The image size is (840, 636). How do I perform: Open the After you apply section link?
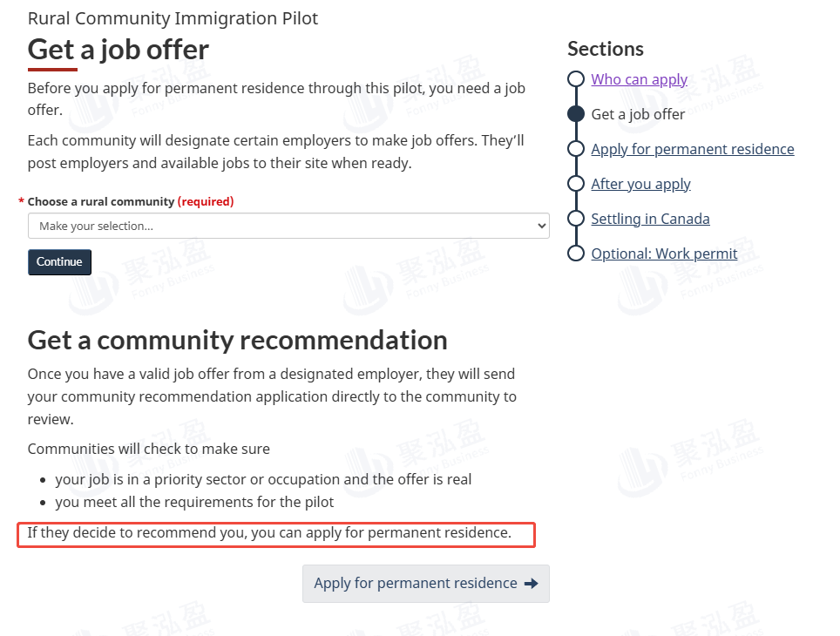click(640, 184)
